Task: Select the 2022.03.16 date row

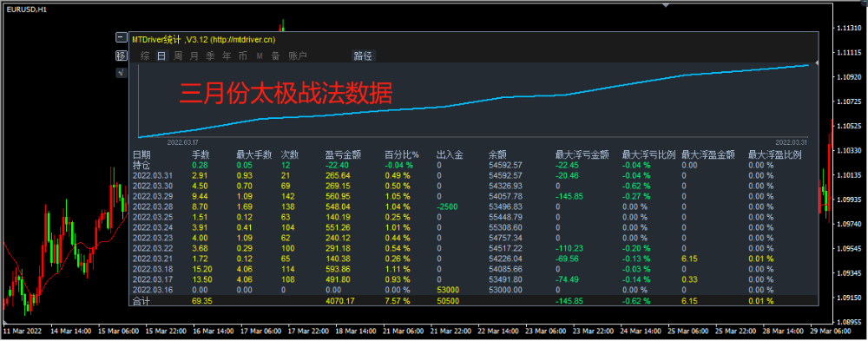Action: coord(152,290)
